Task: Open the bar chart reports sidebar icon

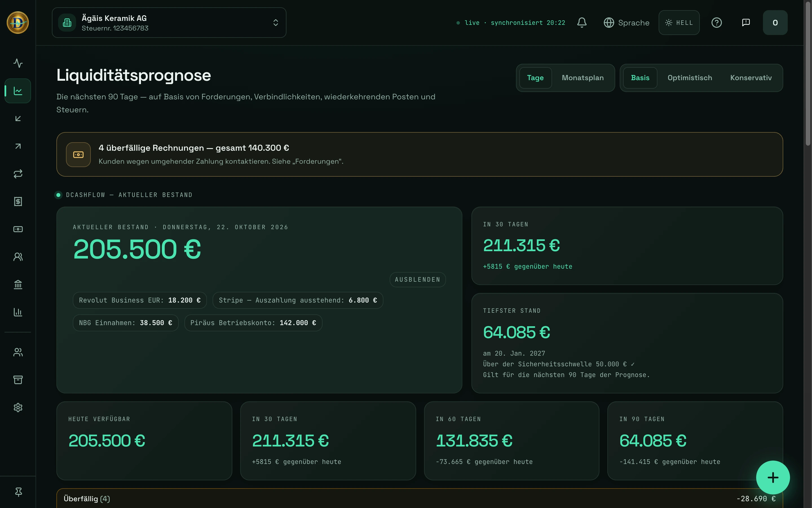Action: coord(18,312)
